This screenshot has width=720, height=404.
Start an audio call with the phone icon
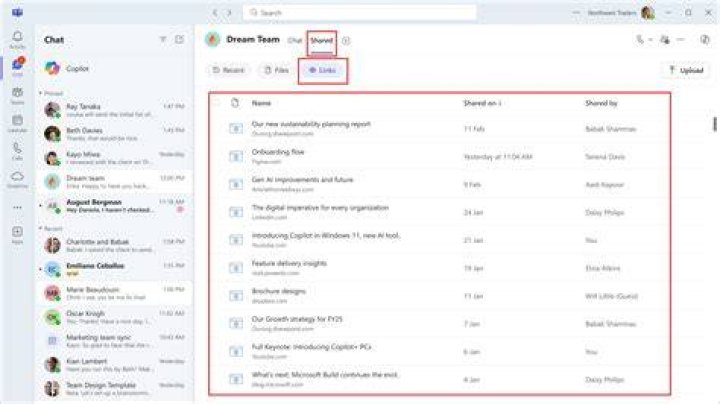pyautogui.click(x=640, y=40)
